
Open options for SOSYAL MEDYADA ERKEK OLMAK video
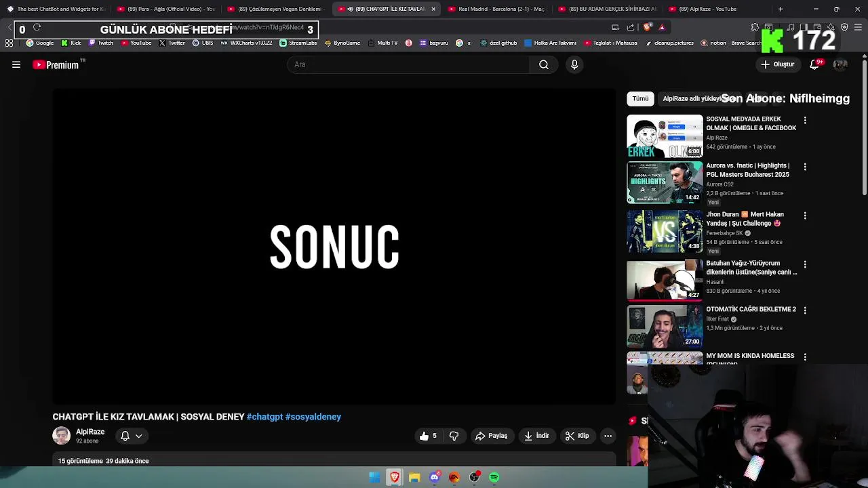tap(805, 120)
